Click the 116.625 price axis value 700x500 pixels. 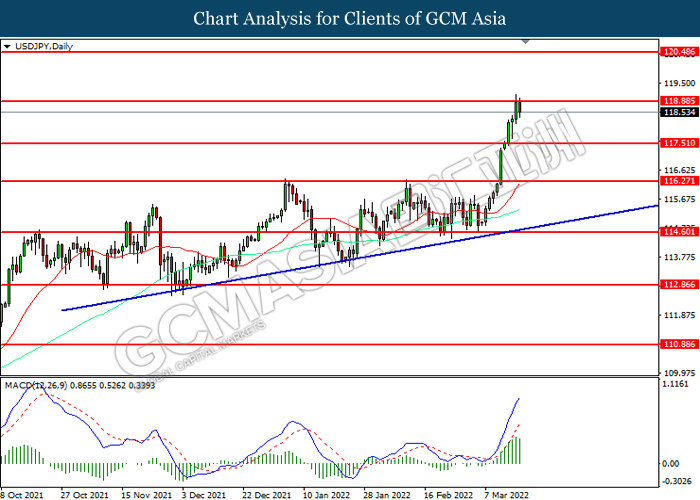pos(679,170)
